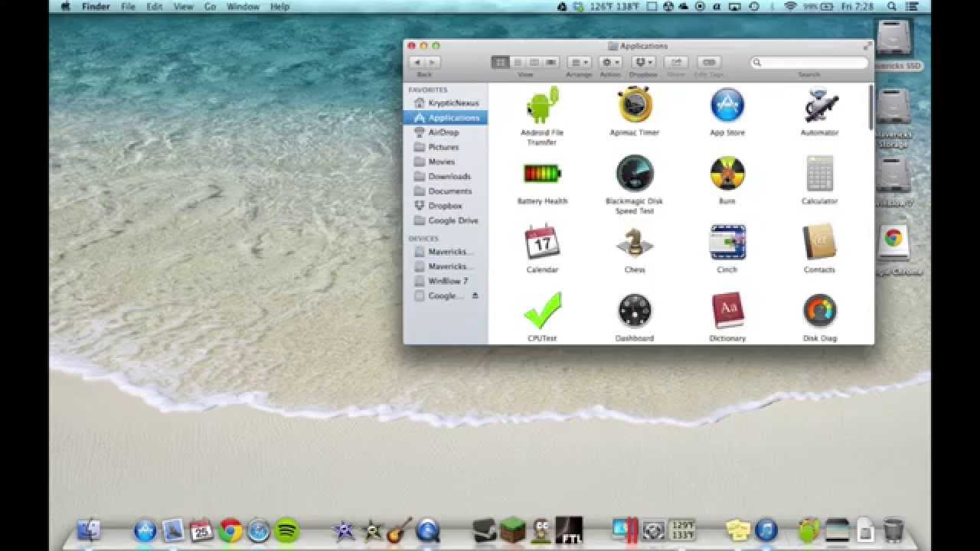Viewport: 980px width, 551px height.
Task: Click the Finder search field
Action: click(x=808, y=62)
